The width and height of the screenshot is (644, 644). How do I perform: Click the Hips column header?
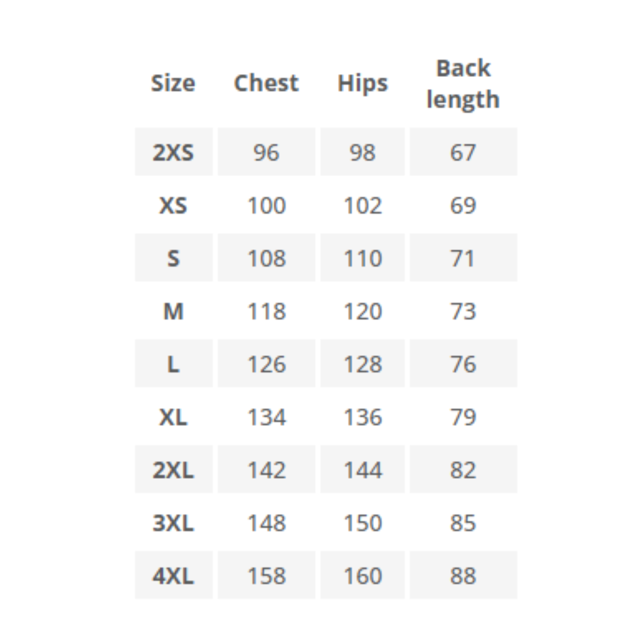[x=363, y=83]
